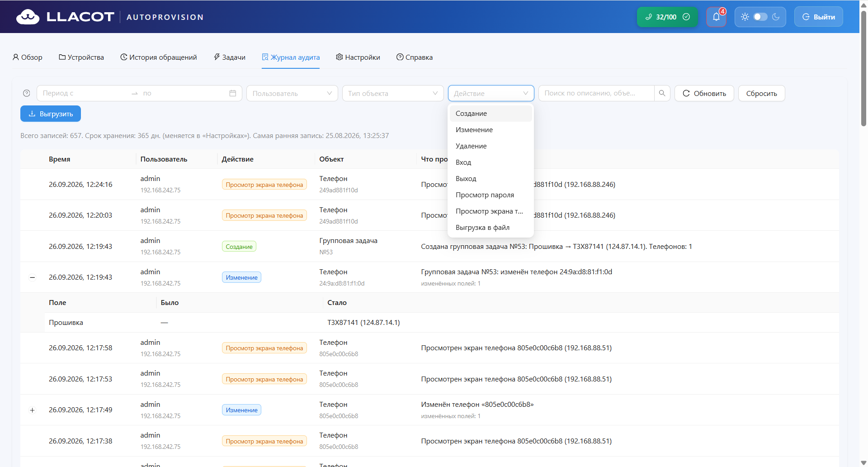This screenshot has width=868, height=467.
Task: Open notifications bell with 4 badge
Action: pos(717,17)
